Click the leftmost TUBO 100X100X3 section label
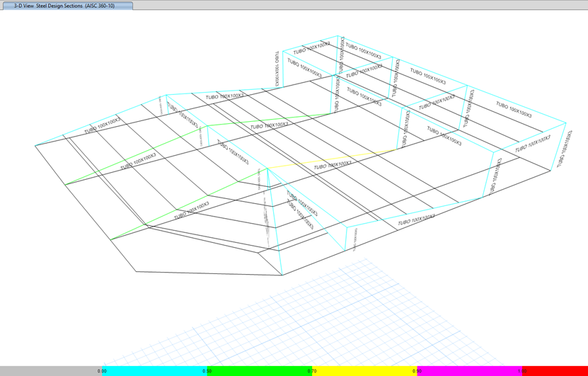 point(103,126)
